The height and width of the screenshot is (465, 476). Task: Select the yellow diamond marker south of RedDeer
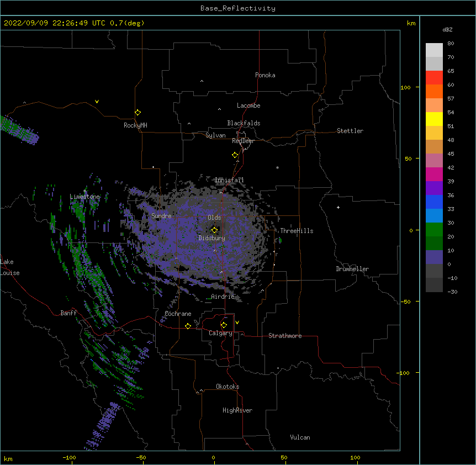click(x=235, y=155)
